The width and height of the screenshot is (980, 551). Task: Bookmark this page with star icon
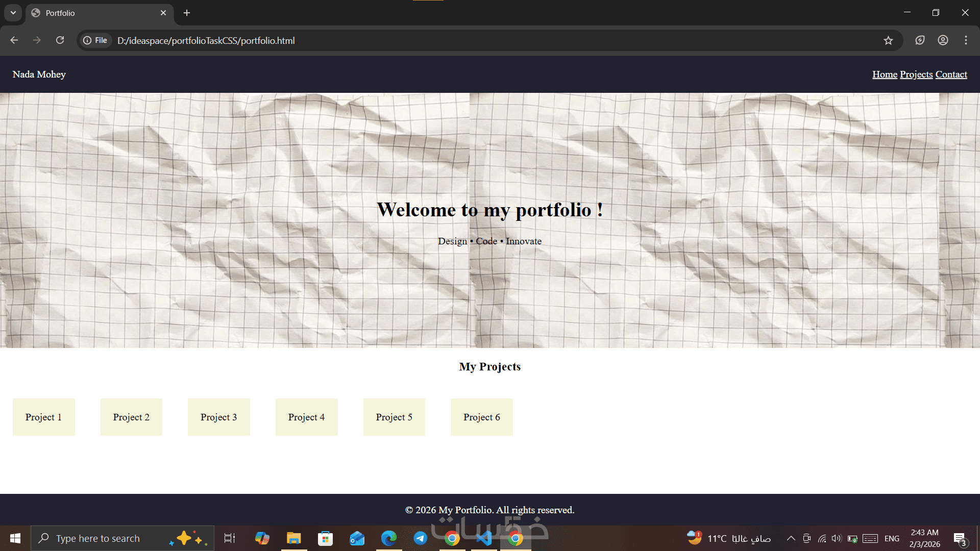(888, 40)
